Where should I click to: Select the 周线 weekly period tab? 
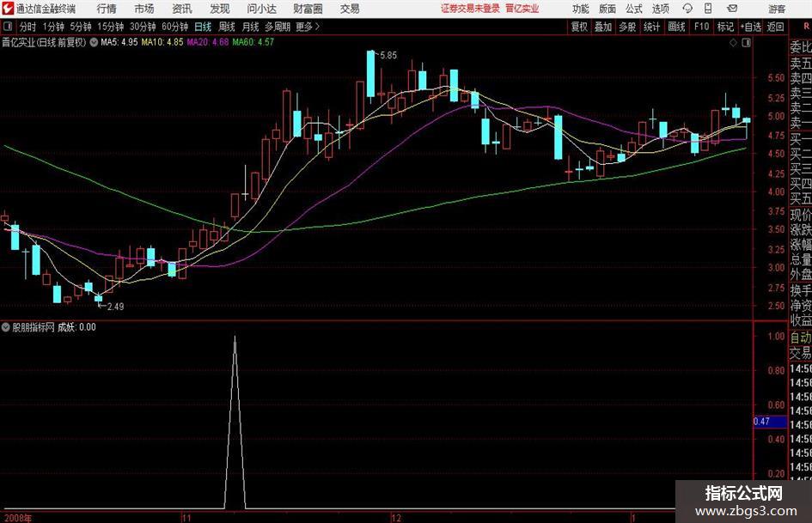[x=227, y=27]
